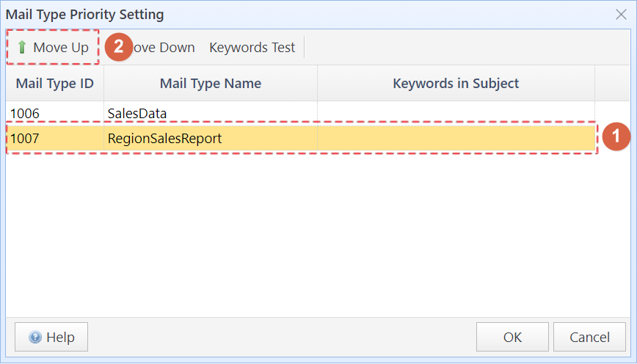Viewport: 637px width, 364px height.
Task: Select the RegionSalesReport mail type name
Action: (x=210, y=138)
